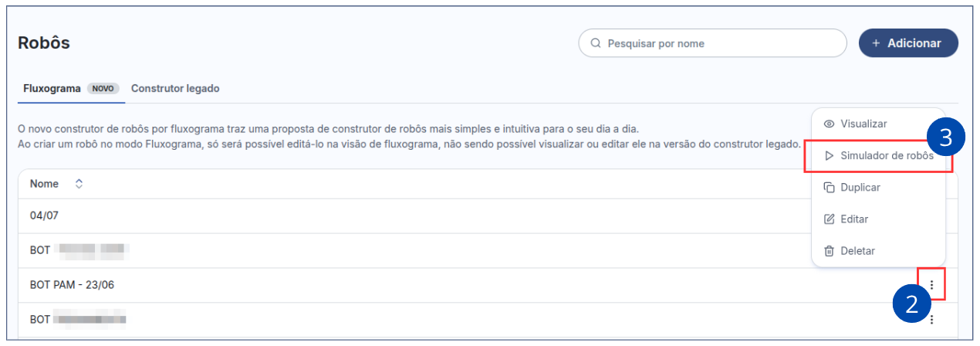Screen dimensions: 980x346
Task: Switch to the Construtor legado tab
Action: click(175, 88)
